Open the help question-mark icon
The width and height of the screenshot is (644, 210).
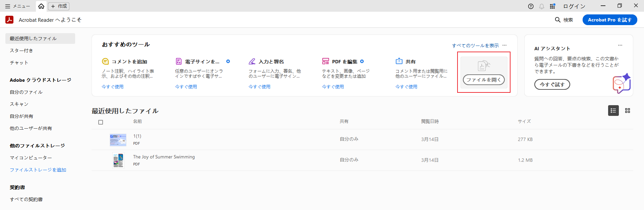pos(531,6)
